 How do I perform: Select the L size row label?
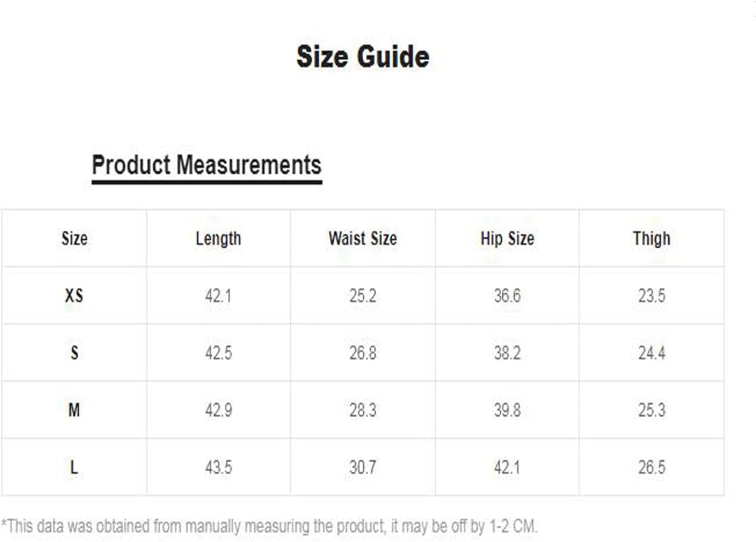[x=75, y=467]
